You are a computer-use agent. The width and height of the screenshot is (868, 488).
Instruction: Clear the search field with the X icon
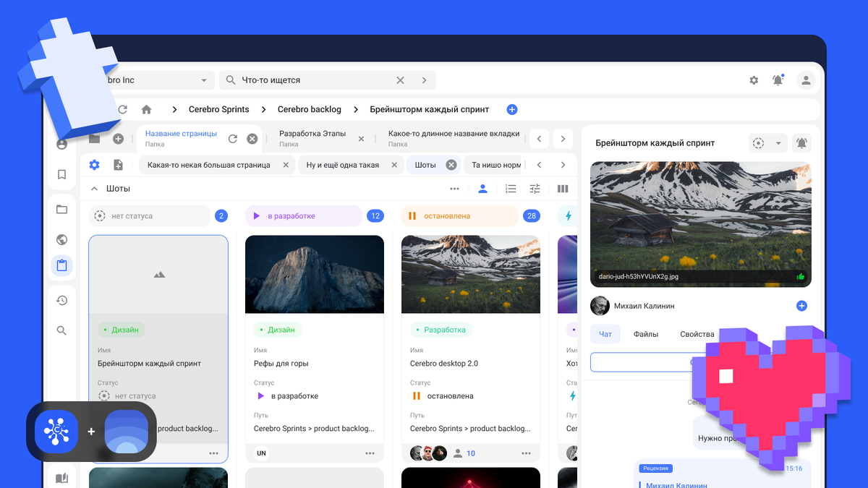(x=400, y=80)
